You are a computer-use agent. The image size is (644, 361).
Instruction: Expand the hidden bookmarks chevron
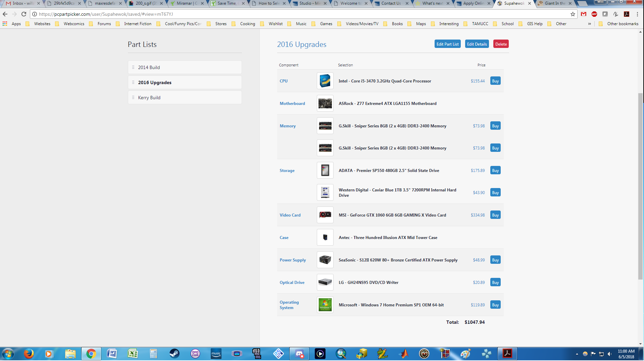click(589, 24)
